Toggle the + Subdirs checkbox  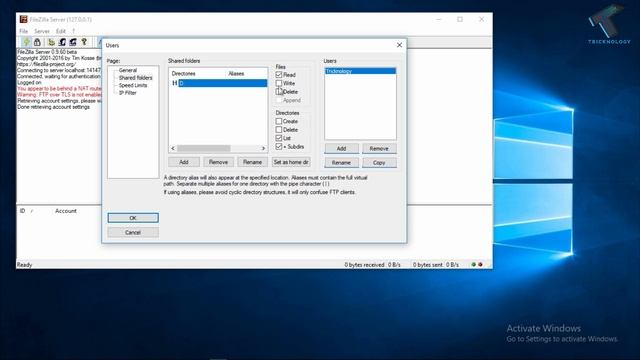click(x=279, y=147)
